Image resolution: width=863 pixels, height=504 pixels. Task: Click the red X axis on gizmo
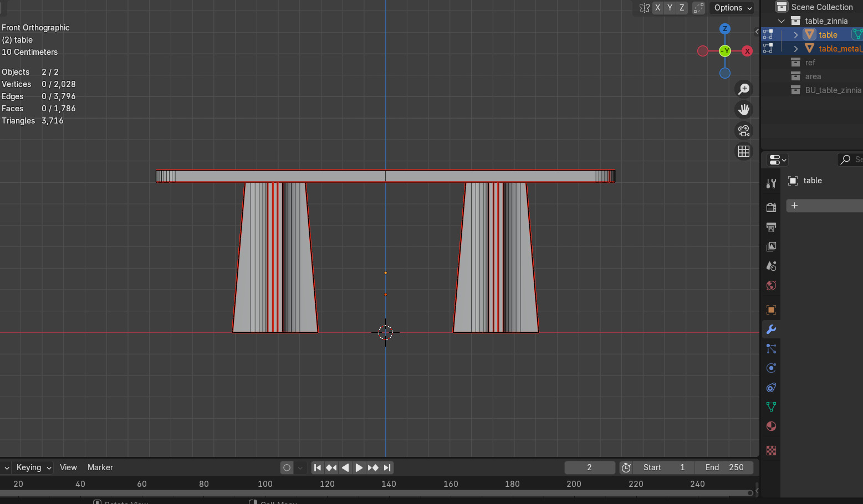(x=747, y=51)
